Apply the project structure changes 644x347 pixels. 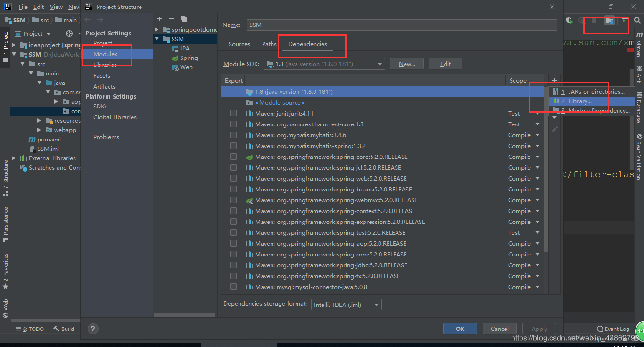coord(539,329)
